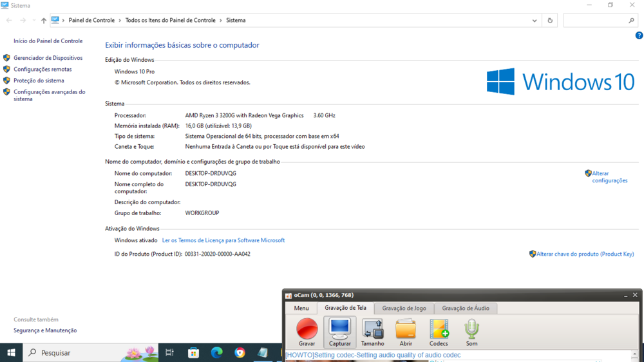Expand the address bar history dropdown

point(535,21)
